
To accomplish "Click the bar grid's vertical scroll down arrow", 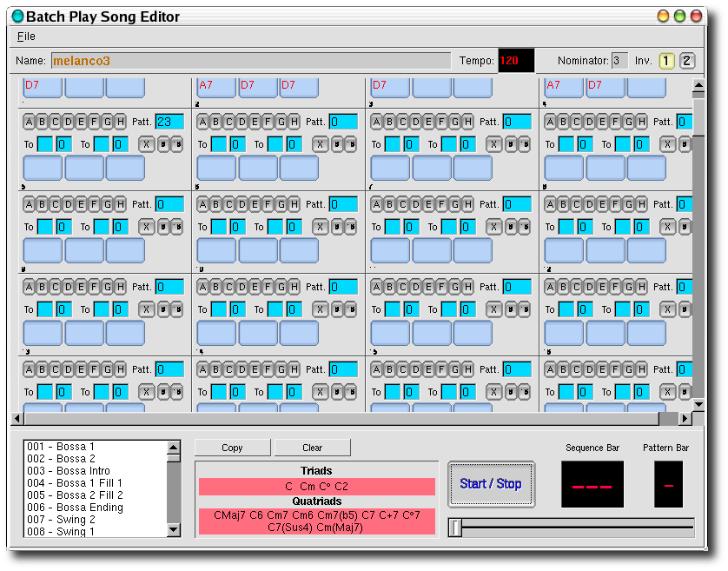I will coord(698,405).
